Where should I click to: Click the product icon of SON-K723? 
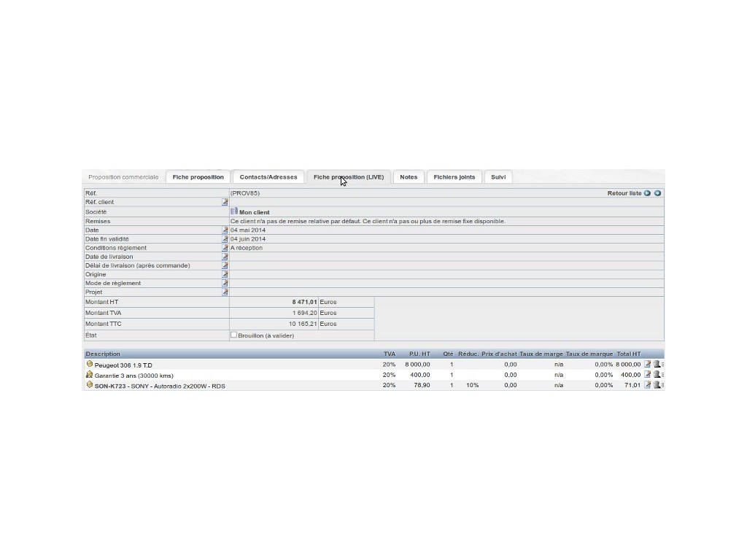tap(90, 384)
